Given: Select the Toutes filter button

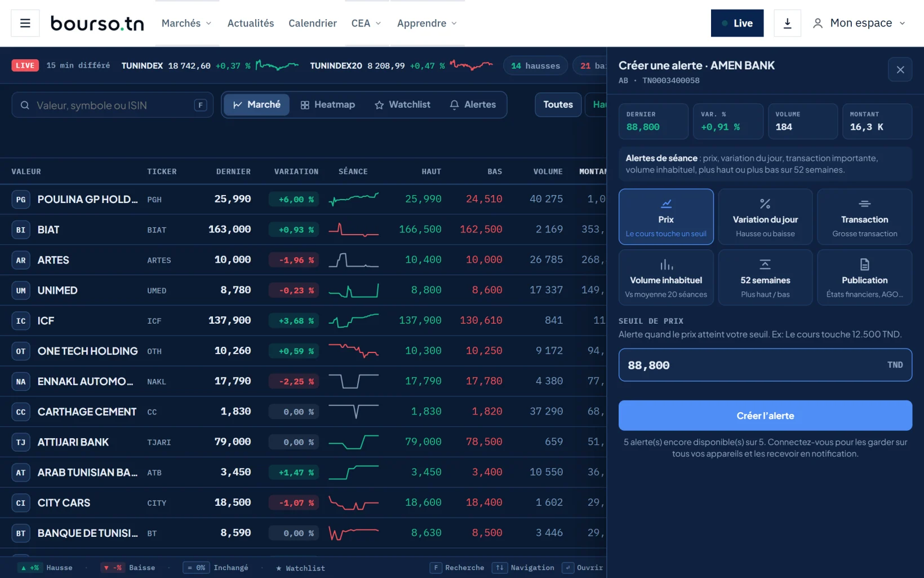Looking at the screenshot, I should click(558, 105).
